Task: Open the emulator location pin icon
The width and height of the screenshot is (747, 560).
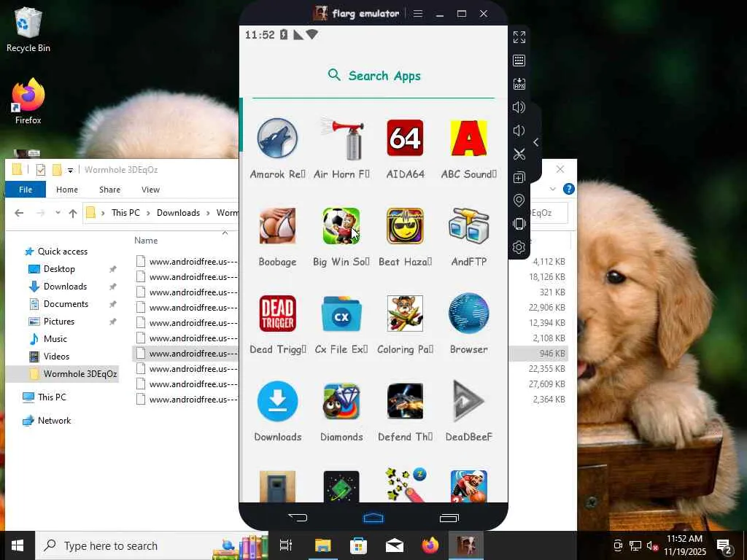Action: point(519,201)
